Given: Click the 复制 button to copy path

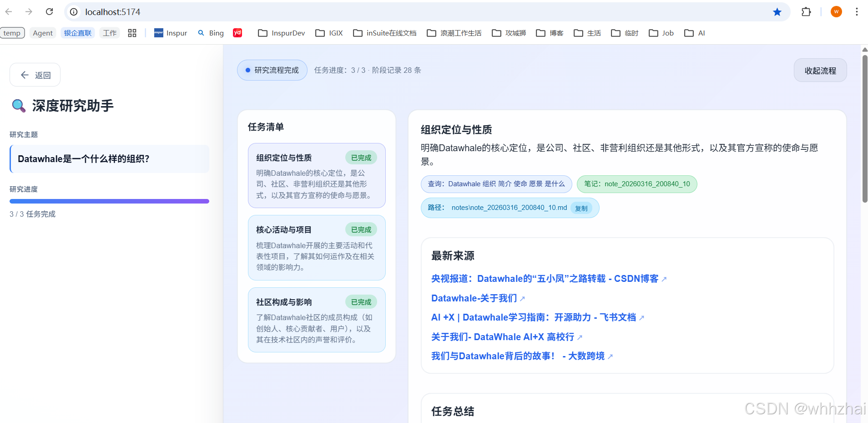Looking at the screenshot, I should (581, 208).
